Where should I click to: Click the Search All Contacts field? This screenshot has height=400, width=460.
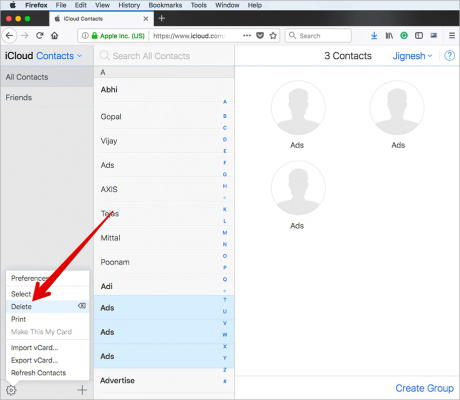(165, 56)
